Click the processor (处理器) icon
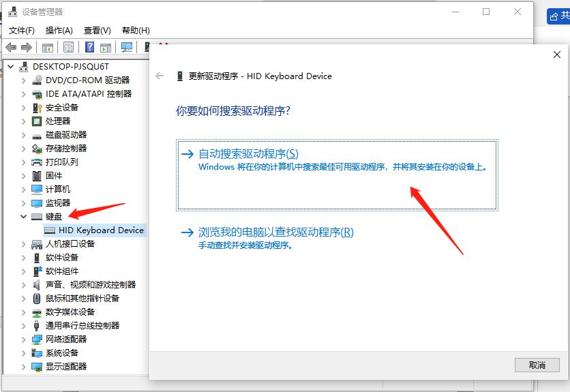Screen dimensions: 570x392 tap(37, 121)
